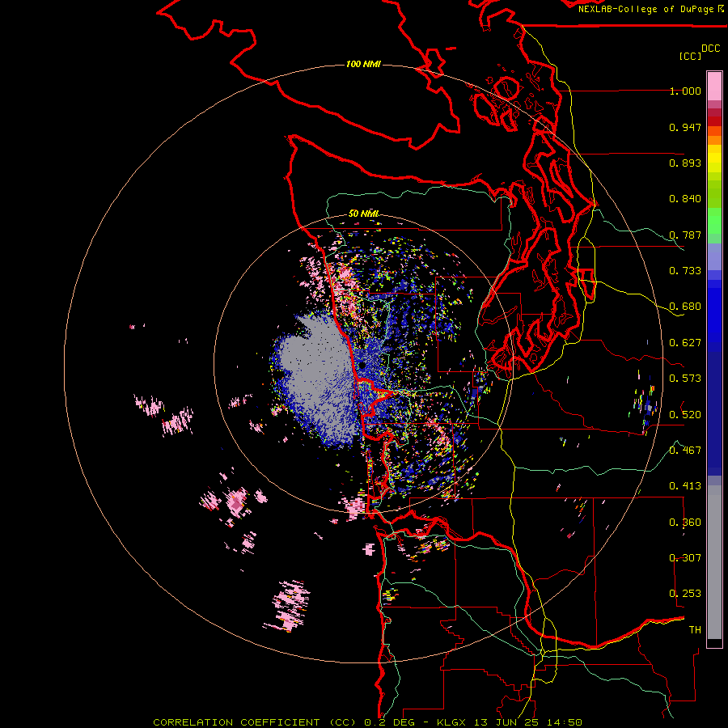Click the [CC] units label above the color bar
This screenshot has width=728, height=728.
click(x=690, y=56)
